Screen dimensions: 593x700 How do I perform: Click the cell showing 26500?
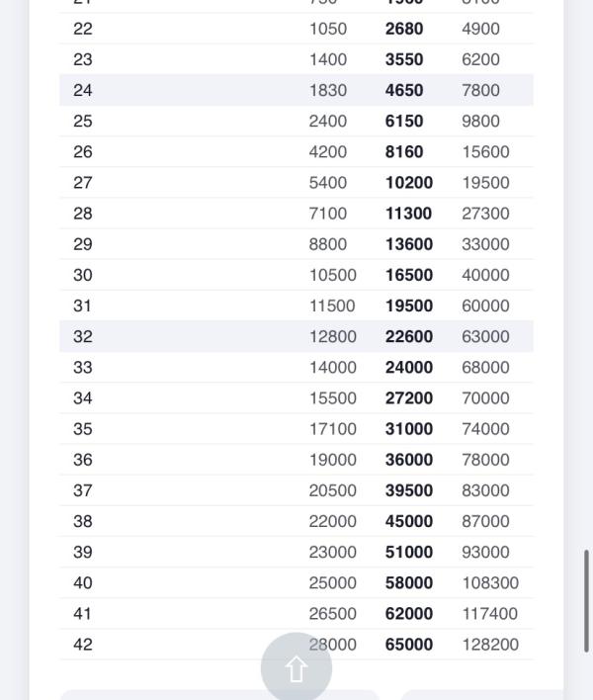(x=332, y=613)
